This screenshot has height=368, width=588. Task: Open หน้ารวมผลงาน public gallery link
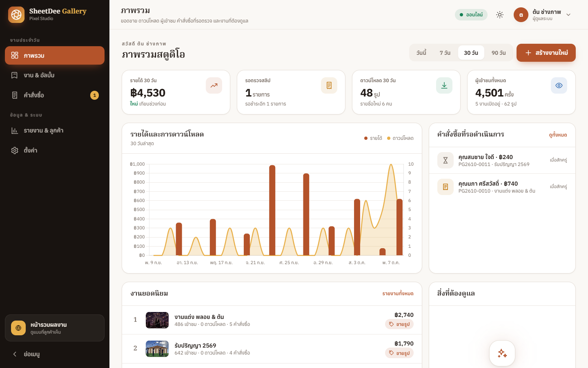coord(55,328)
